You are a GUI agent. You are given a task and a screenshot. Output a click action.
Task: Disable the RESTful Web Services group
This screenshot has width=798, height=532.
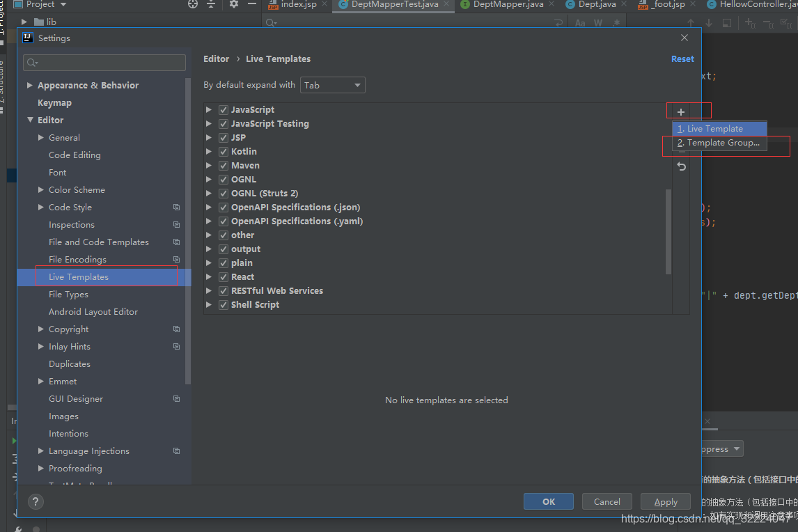tap(224, 290)
